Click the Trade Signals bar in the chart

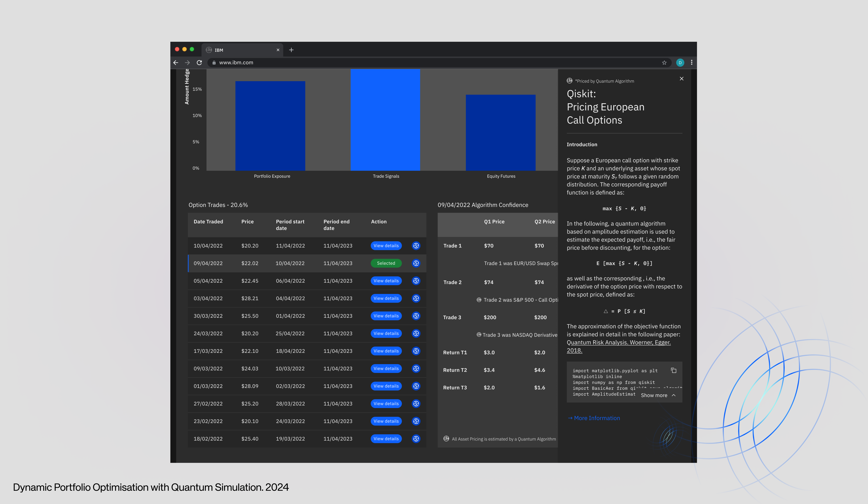tap(385, 120)
